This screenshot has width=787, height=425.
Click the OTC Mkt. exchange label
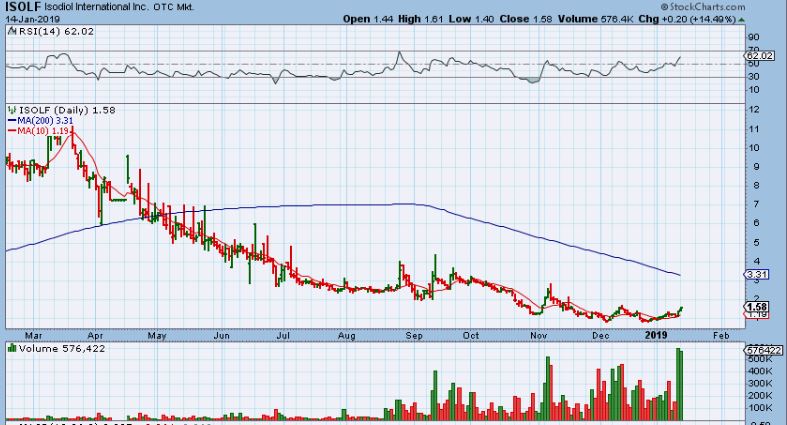[x=172, y=7]
